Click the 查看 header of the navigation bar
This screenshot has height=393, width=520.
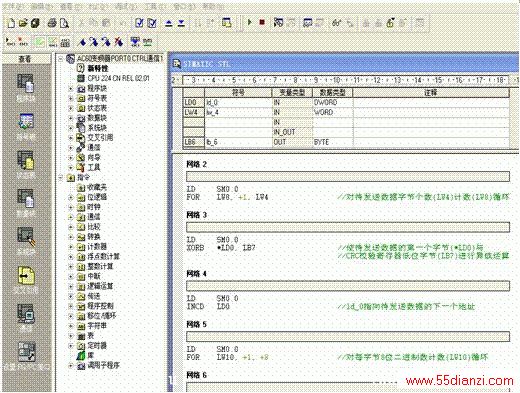25,59
